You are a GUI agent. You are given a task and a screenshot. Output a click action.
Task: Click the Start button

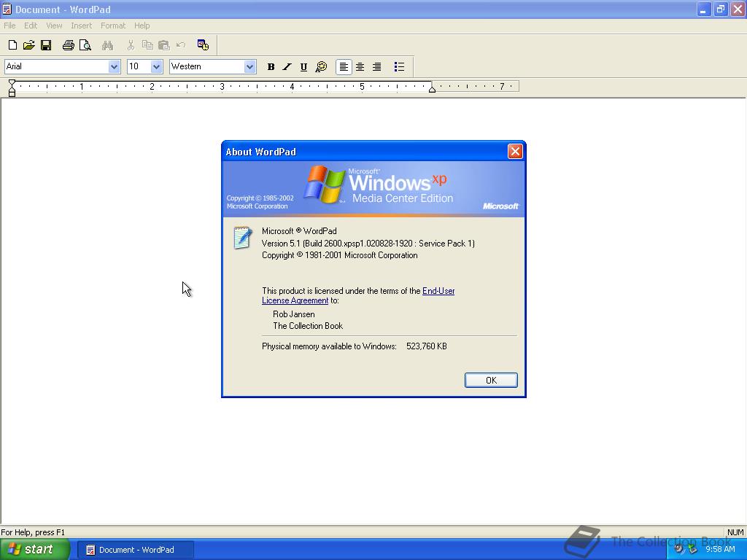[x=35, y=550]
